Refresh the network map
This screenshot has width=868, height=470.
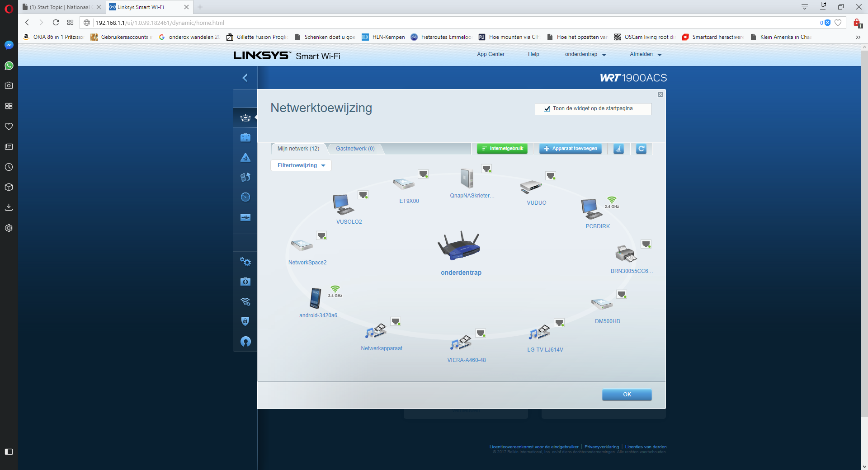[641, 149]
